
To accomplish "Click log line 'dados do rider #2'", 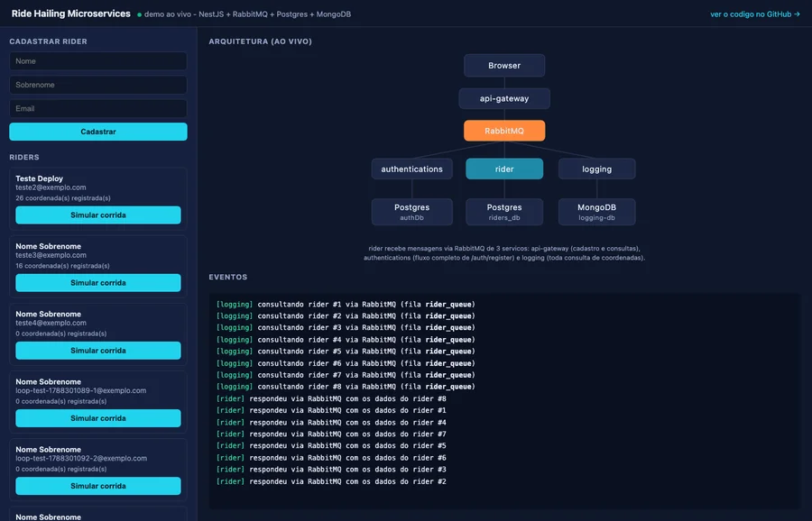I will click(331, 481).
